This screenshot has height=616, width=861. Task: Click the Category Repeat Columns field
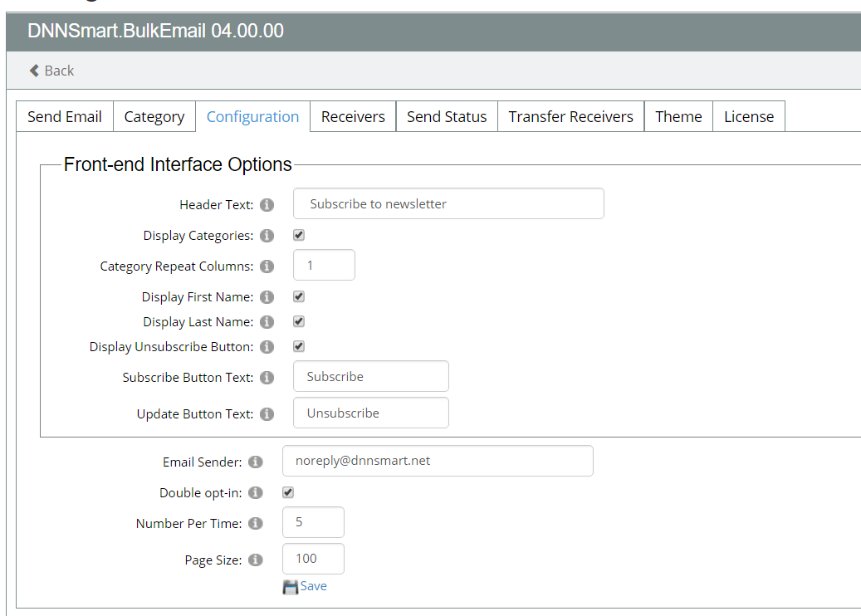tap(324, 265)
